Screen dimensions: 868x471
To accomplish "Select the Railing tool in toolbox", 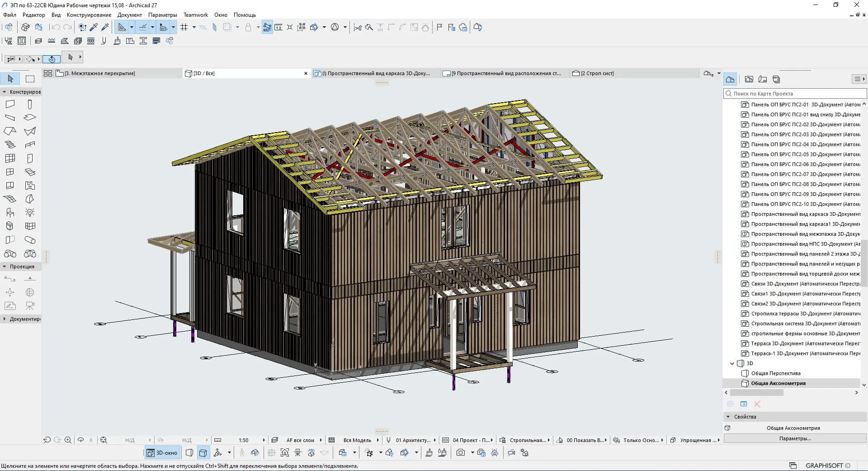I will [x=30, y=145].
